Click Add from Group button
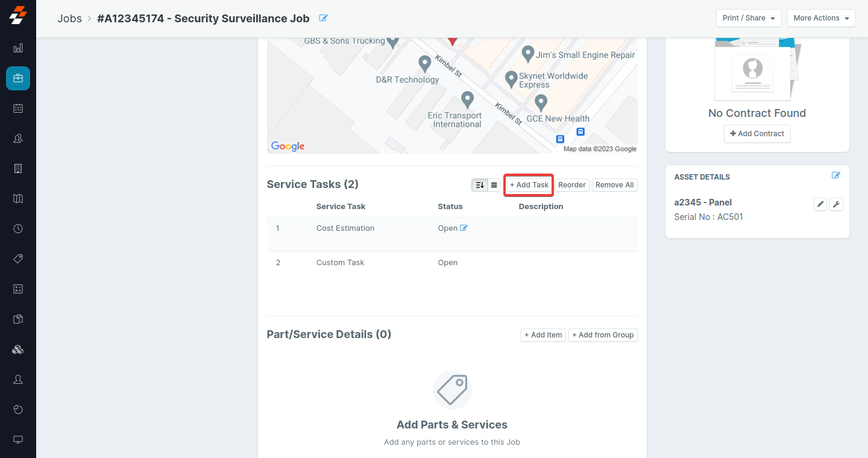The height and width of the screenshot is (458, 868). (x=603, y=335)
